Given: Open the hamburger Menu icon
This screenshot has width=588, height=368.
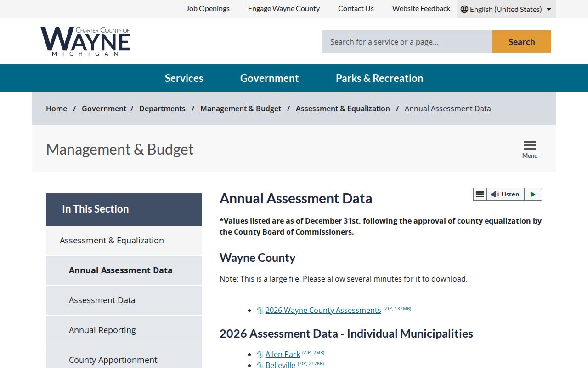Looking at the screenshot, I should [530, 149].
